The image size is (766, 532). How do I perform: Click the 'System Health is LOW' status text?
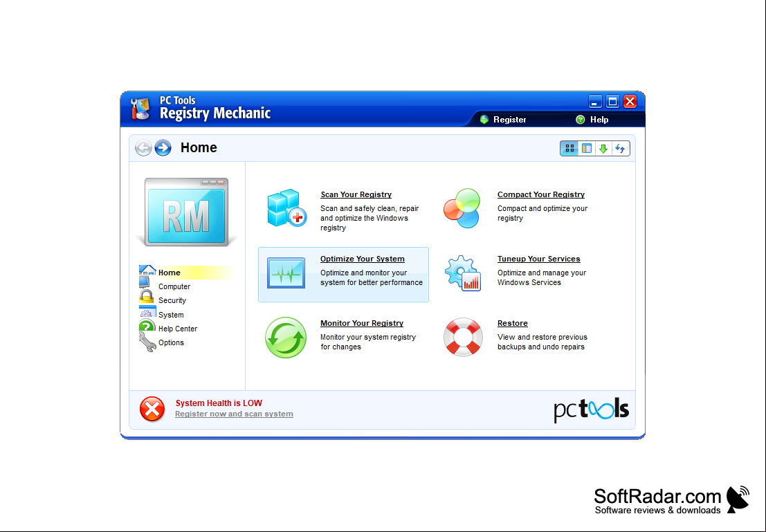219,403
